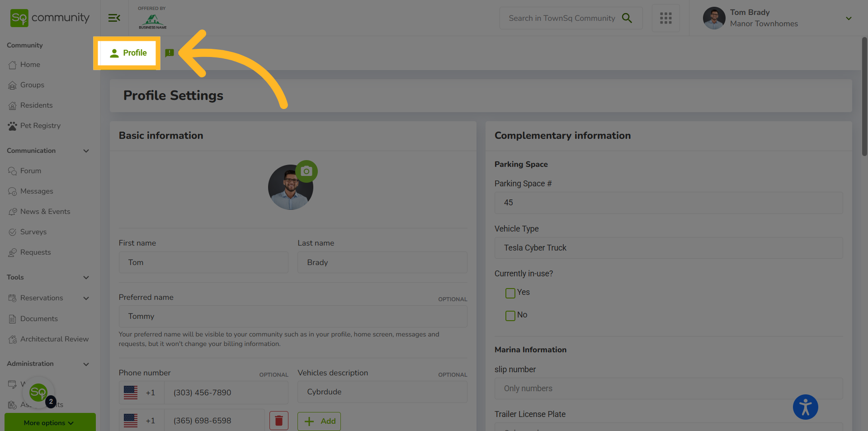Edit the First name field

(203, 262)
